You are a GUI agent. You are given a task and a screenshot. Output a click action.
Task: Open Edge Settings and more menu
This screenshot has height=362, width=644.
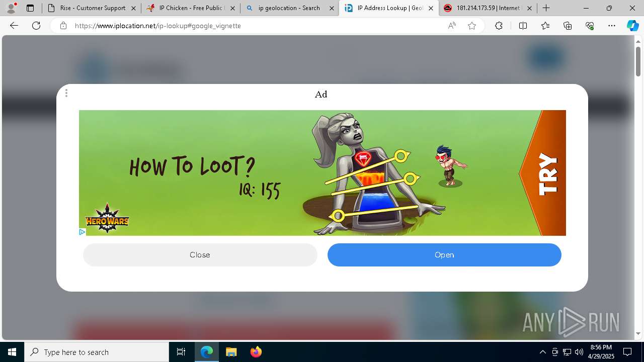(612, 26)
